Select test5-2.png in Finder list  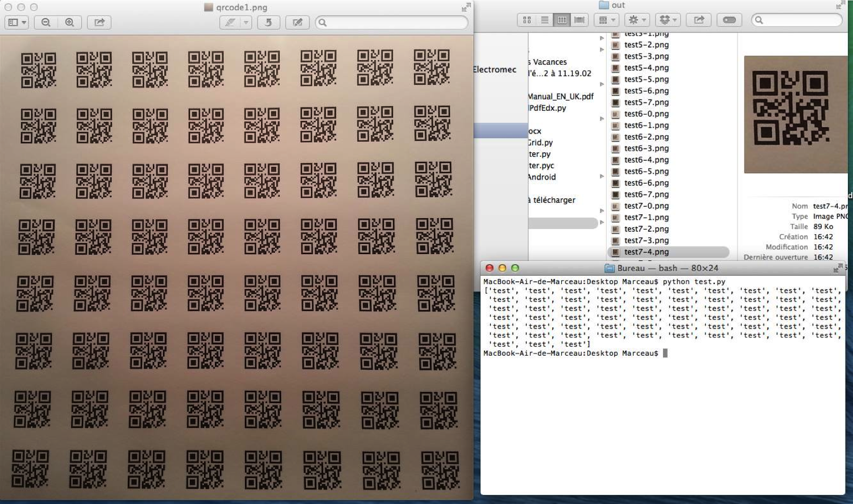[x=647, y=44]
